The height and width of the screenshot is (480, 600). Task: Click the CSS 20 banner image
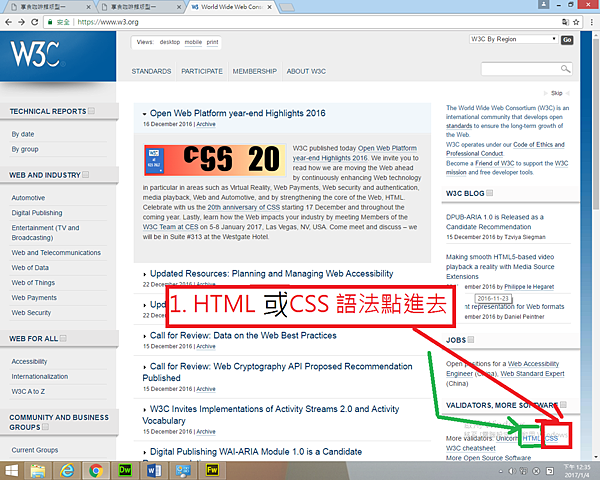[215, 160]
